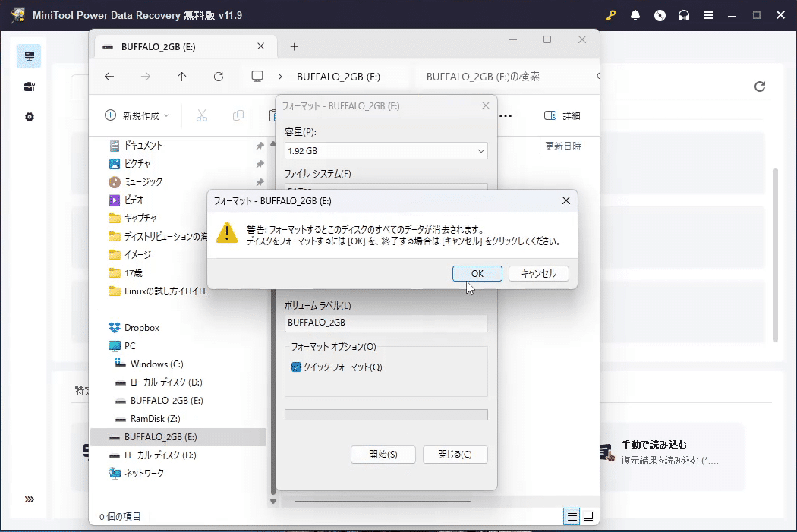Image resolution: width=797 pixels, height=532 pixels.
Task: Unpin ミュージック using its pin icon
Action: 260,182
